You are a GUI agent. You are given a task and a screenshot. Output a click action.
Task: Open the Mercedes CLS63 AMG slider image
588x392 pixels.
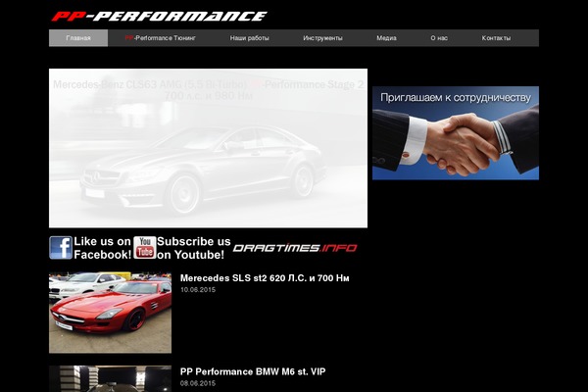coord(208,148)
